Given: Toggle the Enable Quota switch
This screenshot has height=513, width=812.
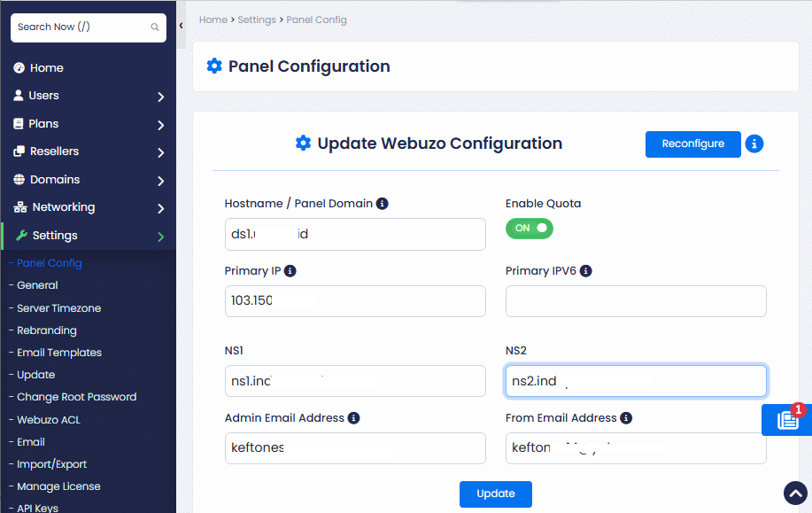Looking at the screenshot, I should click(530, 229).
